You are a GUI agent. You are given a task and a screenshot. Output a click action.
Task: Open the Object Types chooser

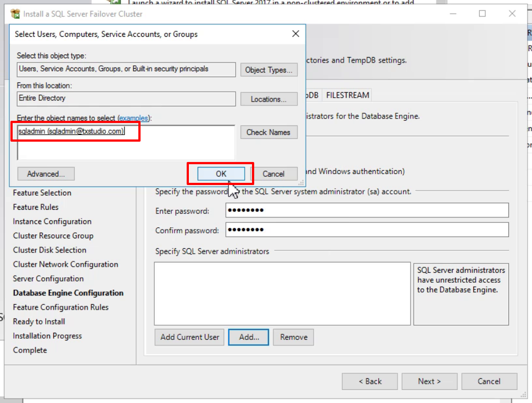[x=268, y=70]
